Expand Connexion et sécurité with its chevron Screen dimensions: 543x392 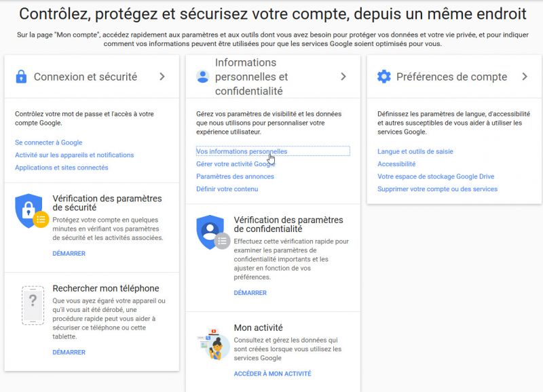tap(162, 77)
